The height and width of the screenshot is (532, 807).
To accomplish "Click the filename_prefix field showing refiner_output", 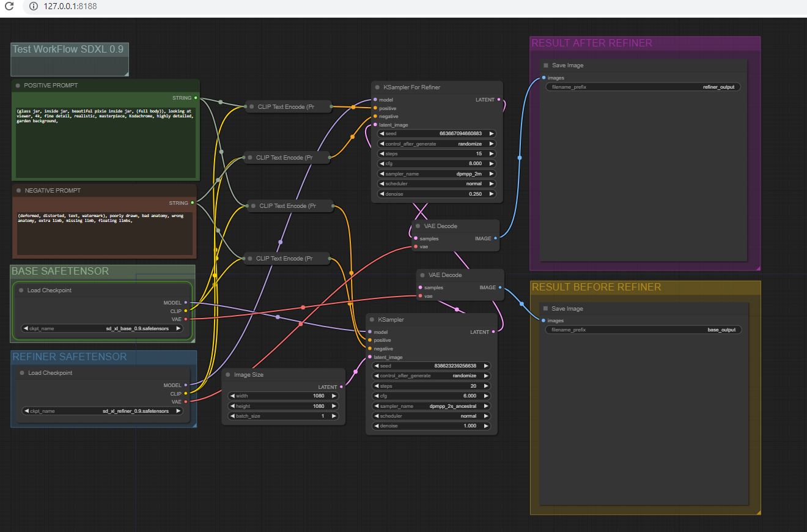I will (643, 87).
